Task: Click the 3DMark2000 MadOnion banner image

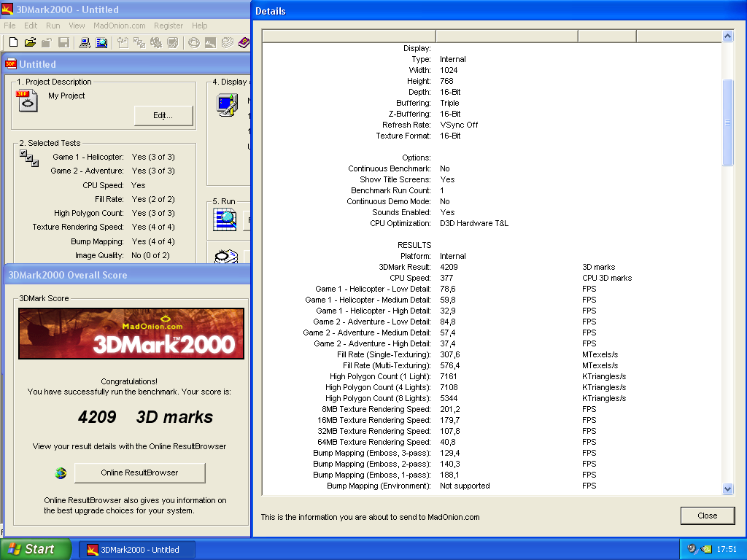Action: [x=131, y=333]
